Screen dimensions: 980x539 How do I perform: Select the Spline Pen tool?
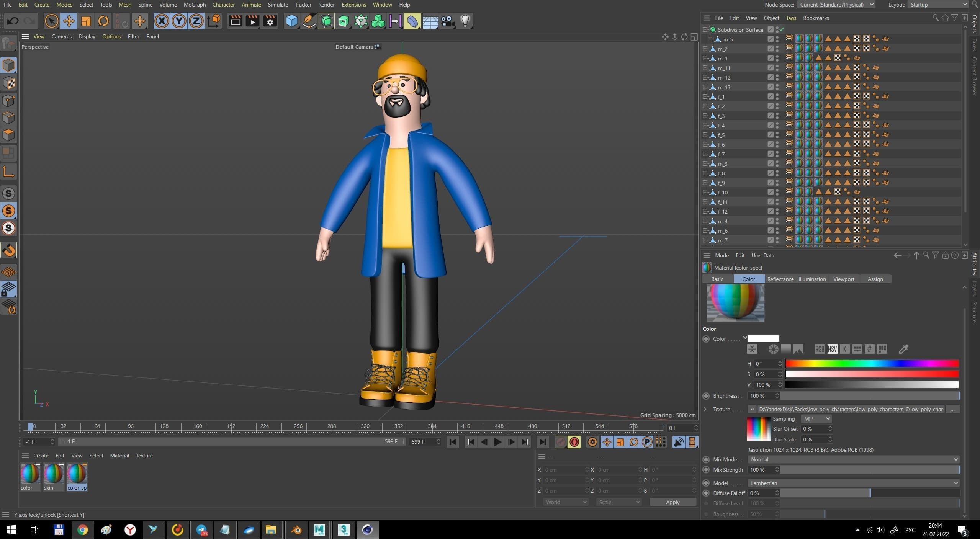[309, 21]
